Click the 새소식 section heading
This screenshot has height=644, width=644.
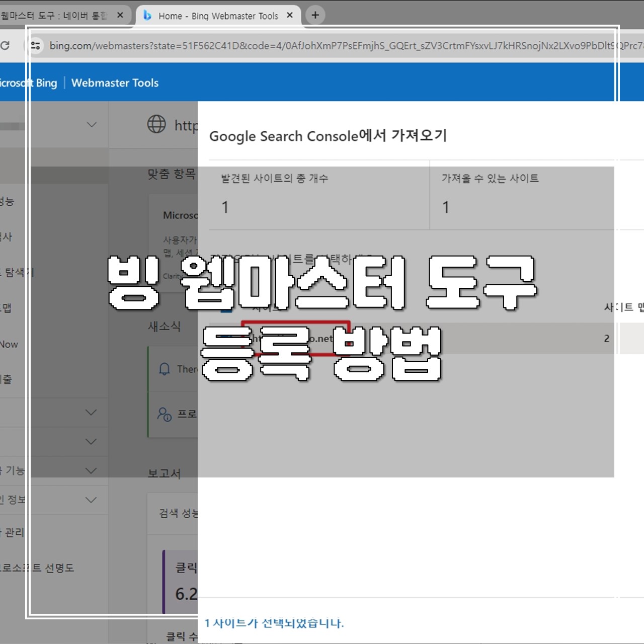164,326
